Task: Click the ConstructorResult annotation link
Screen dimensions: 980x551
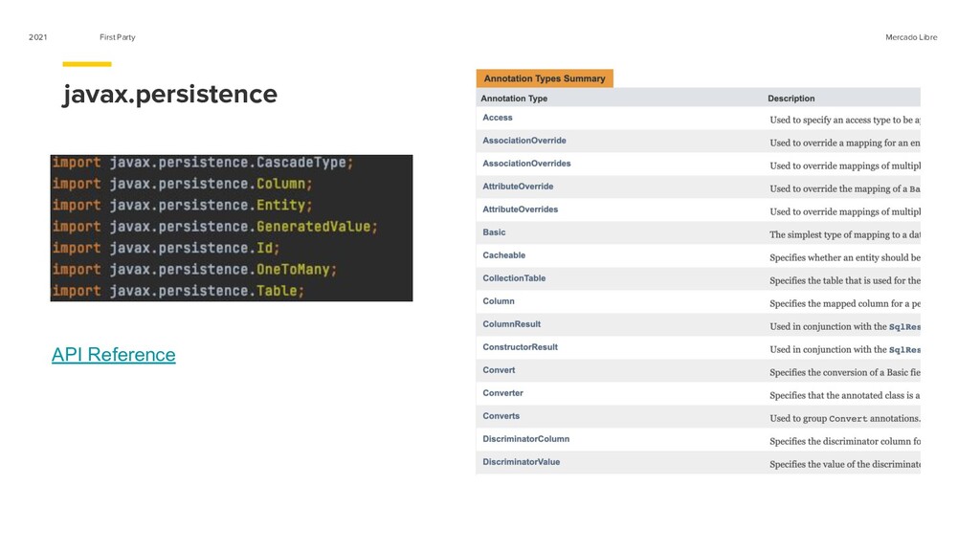Action: [520, 347]
